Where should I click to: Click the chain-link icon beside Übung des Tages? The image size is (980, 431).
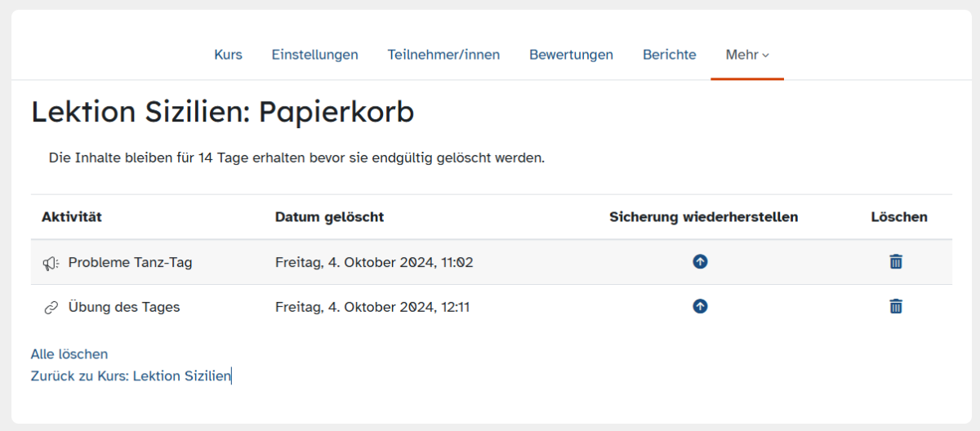[x=51, y=308]
